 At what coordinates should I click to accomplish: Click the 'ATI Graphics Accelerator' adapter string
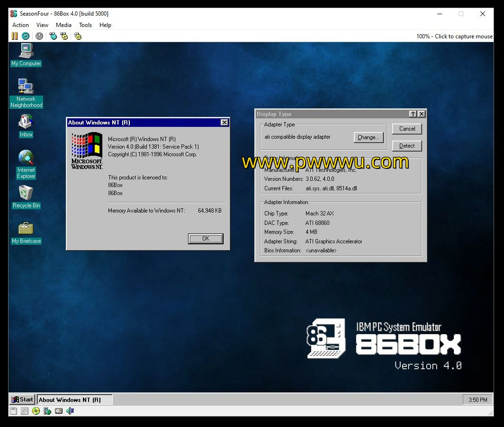(333, 241)
